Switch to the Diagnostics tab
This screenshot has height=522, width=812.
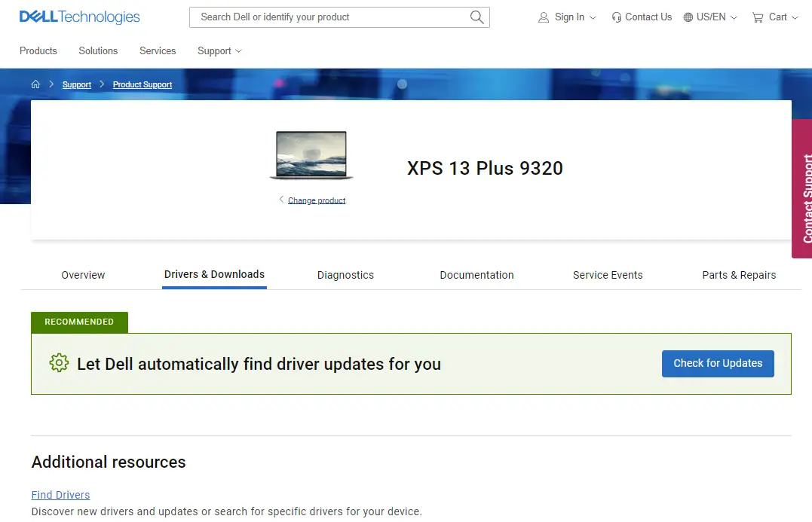tap(345, 275)
